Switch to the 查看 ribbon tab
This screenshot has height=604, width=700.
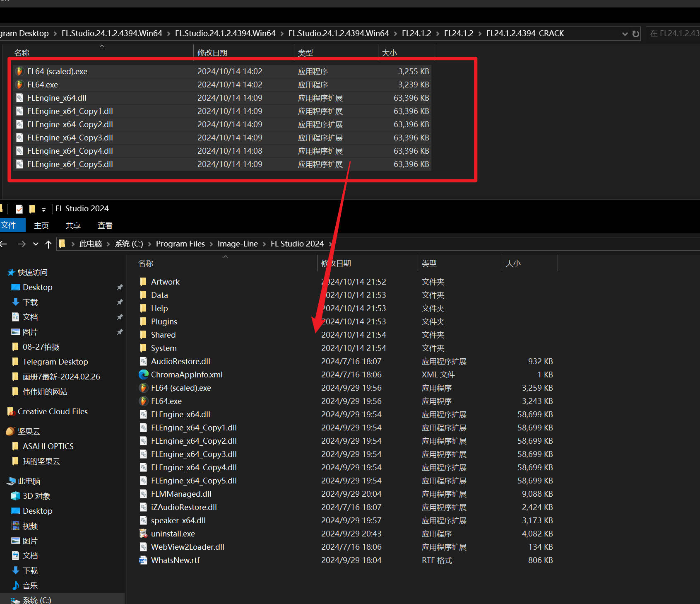pos(105,225)
